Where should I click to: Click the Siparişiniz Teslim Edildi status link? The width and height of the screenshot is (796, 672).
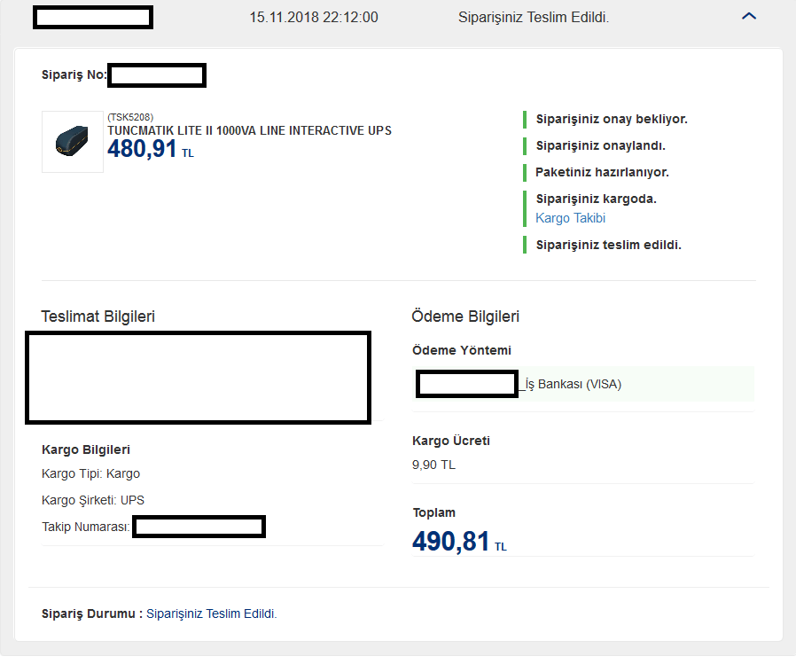[x=211, y=613]
